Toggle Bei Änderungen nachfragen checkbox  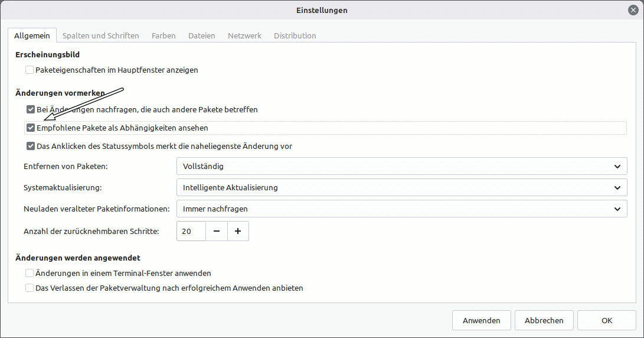pyautogui.click(x=31, y=110)
